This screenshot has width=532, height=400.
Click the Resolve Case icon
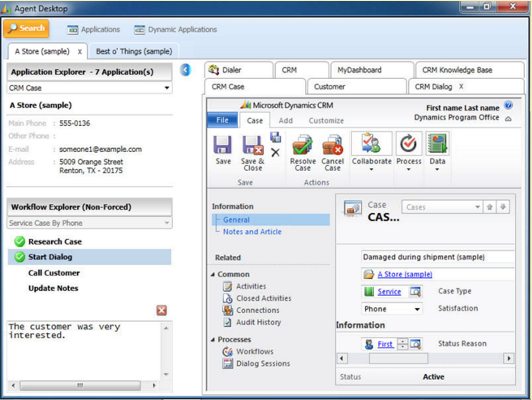pyautogui.click(x=302, y=145)
